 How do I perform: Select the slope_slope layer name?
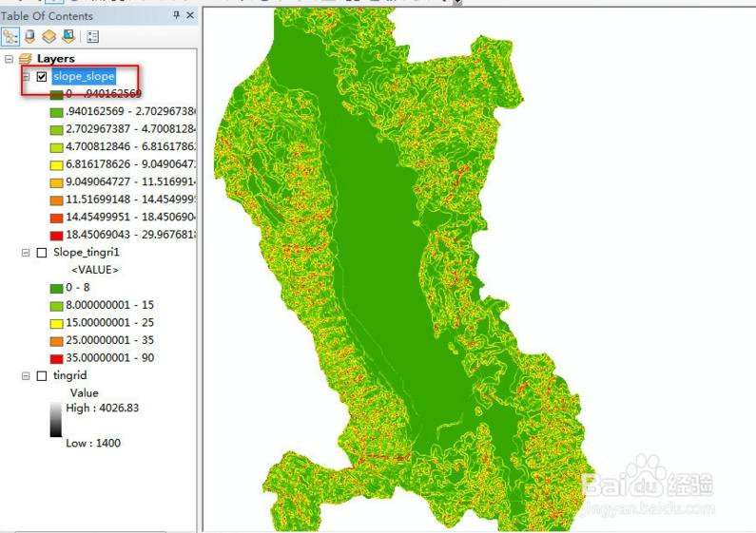click(84, 76)
